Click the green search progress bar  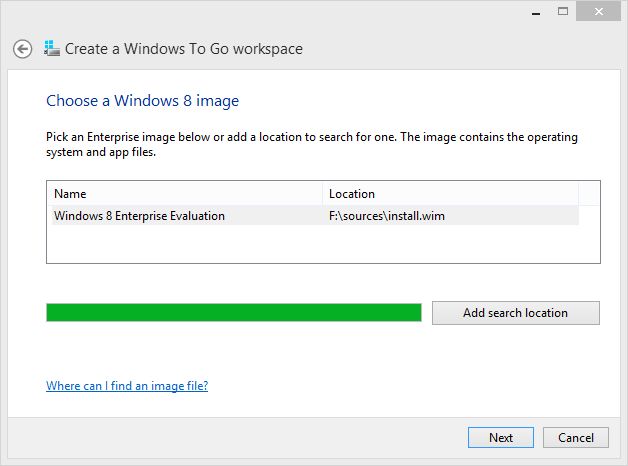pyautogui.click(x=234, y=313)
